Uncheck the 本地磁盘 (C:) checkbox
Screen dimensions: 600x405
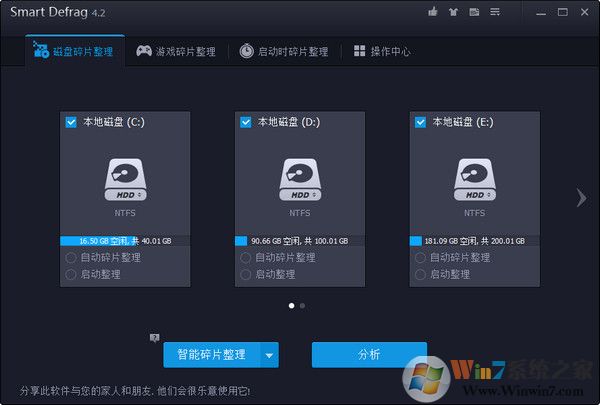(71, 122)
